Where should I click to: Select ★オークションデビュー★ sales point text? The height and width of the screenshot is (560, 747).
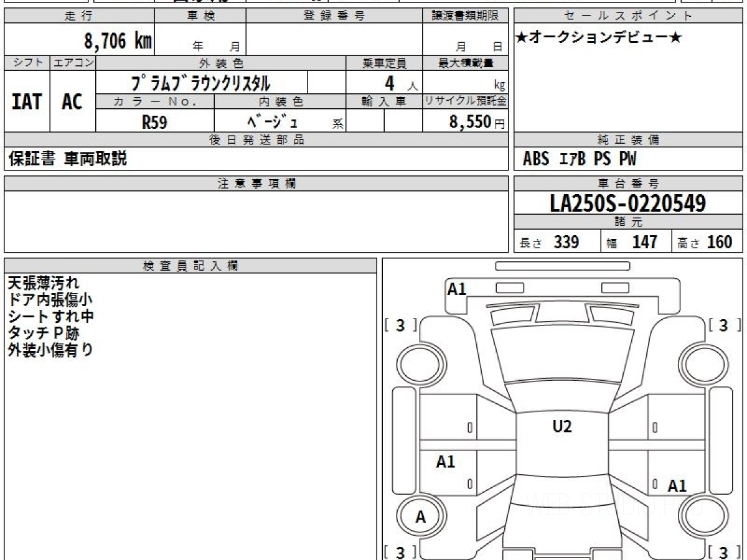pos(599,38)
